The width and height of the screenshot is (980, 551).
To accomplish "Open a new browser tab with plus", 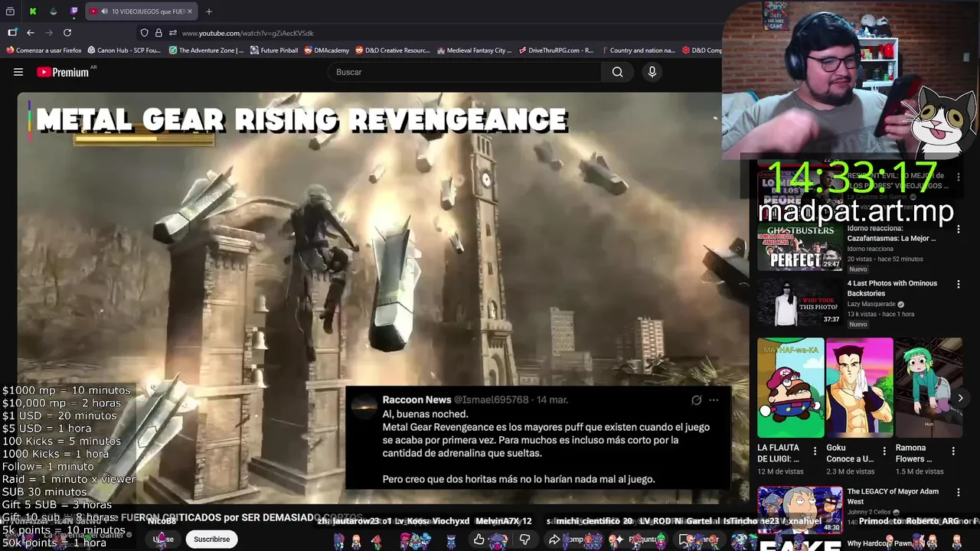I will 209,11.
